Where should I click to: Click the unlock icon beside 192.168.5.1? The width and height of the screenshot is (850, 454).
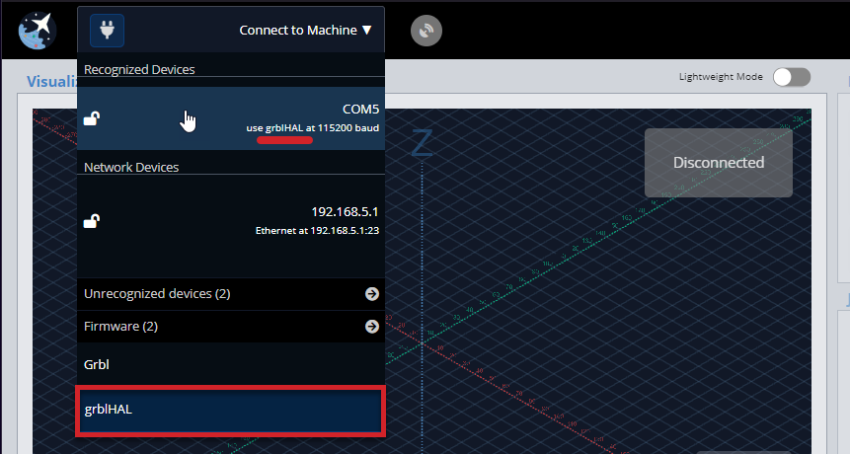[92, 221]
